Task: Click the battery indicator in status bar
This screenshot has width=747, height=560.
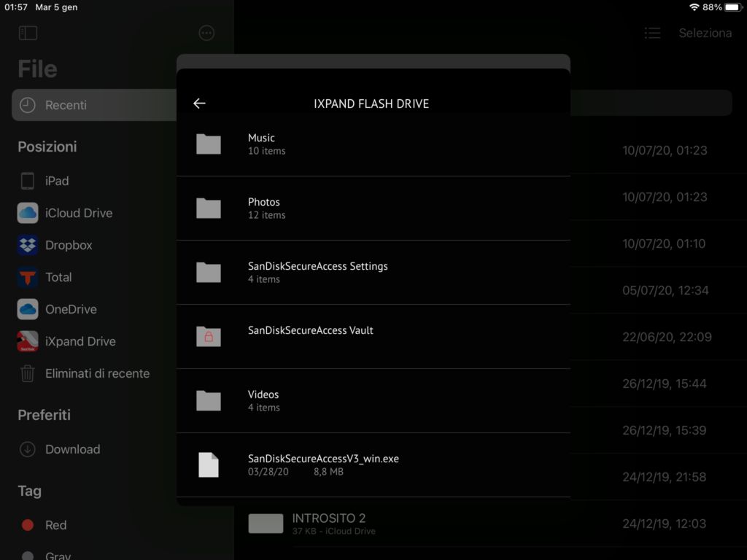Action: 733,7
